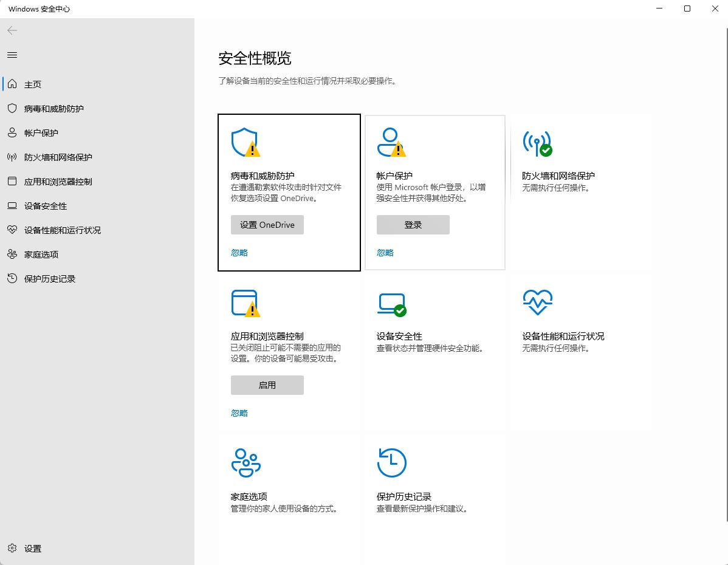Click the back arrow at top left

point(12,29)
